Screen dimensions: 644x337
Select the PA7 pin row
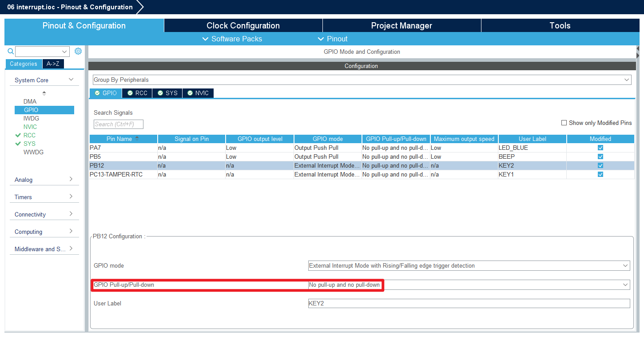(x=362, y=148)
